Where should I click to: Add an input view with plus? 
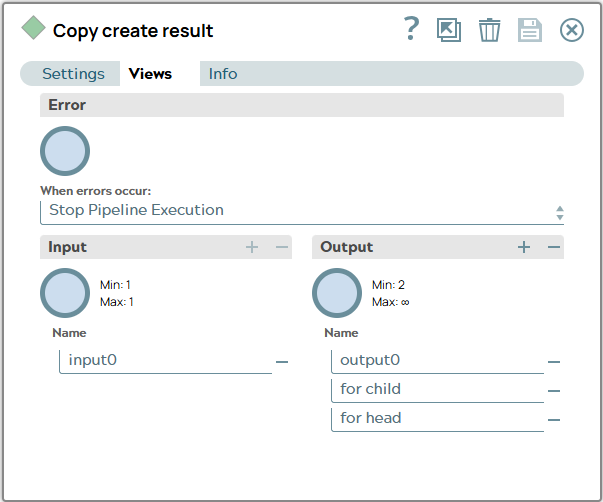tap(252, 247)
